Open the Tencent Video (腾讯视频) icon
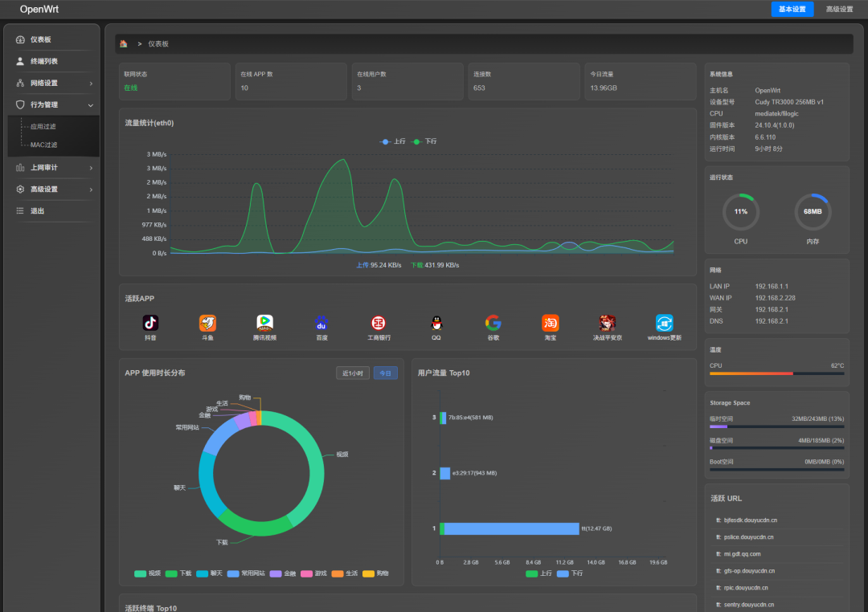Image resolution: width=868 pixels, height=612 pixels. (x=264, y=323)
